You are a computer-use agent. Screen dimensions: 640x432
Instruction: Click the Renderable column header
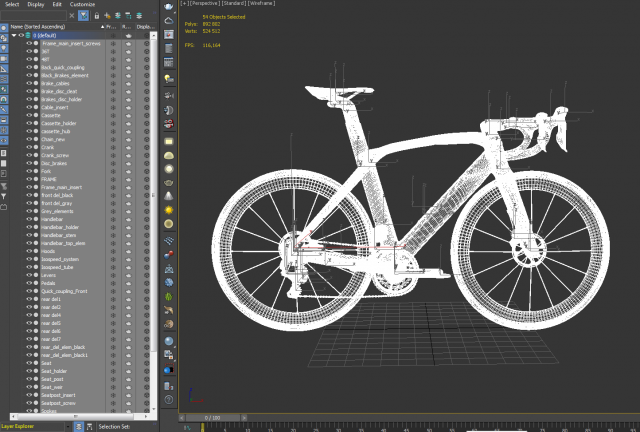(x=127, y=27)
